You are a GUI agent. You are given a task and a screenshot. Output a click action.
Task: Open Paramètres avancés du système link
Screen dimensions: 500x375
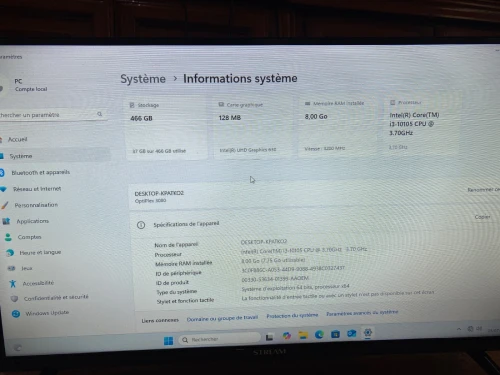click(x=362, y=313)
